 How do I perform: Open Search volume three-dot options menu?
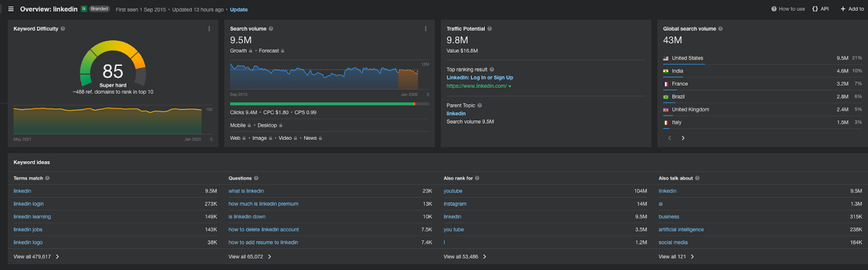425,29
